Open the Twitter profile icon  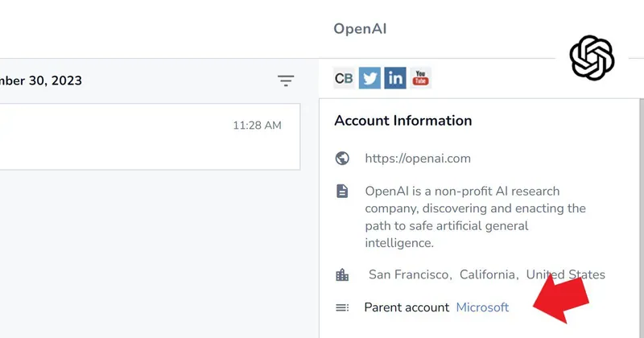pos(369,78)
